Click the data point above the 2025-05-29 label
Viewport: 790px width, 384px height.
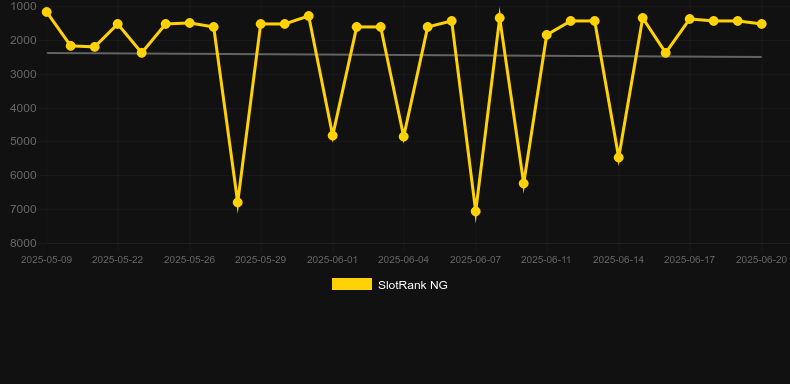pos(260,24)
